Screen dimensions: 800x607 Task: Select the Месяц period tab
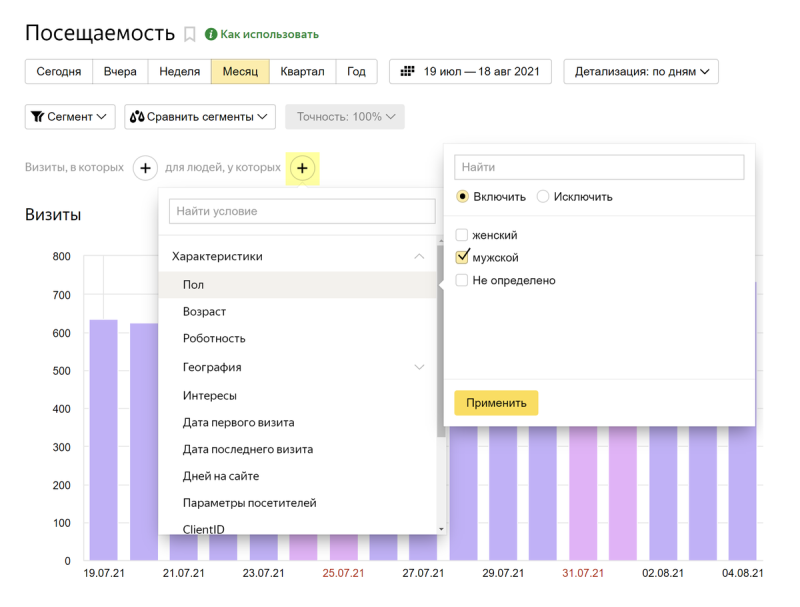(240, 71)
